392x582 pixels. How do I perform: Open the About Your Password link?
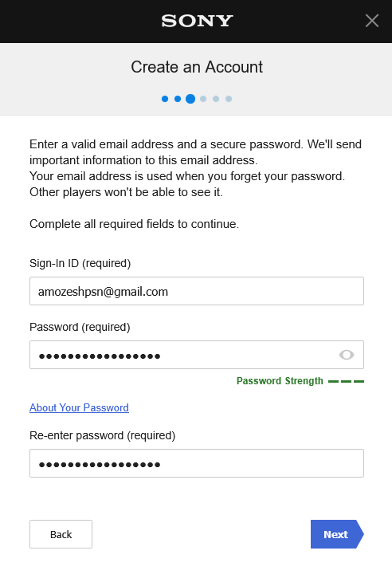click(x=79, y=407)
